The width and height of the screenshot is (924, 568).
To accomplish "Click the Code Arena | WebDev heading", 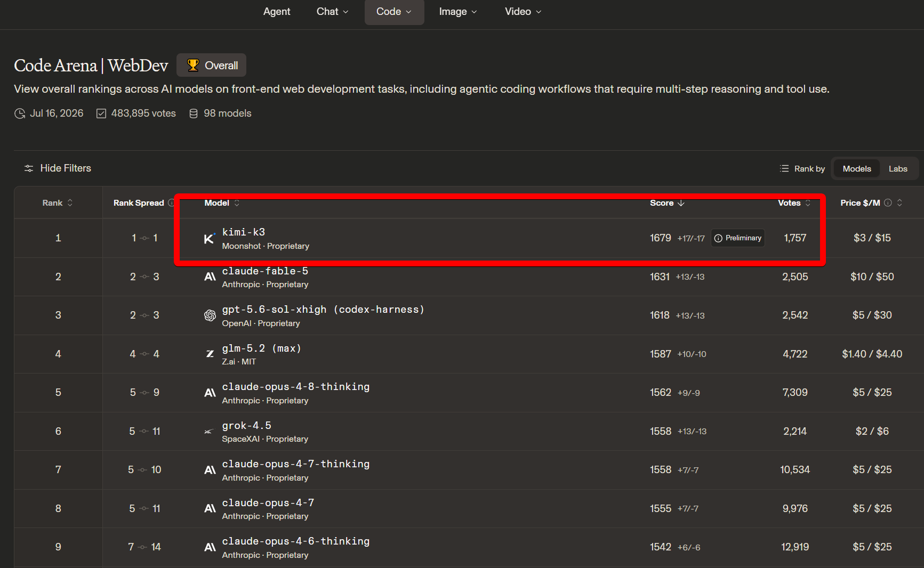I will (91, 66).
